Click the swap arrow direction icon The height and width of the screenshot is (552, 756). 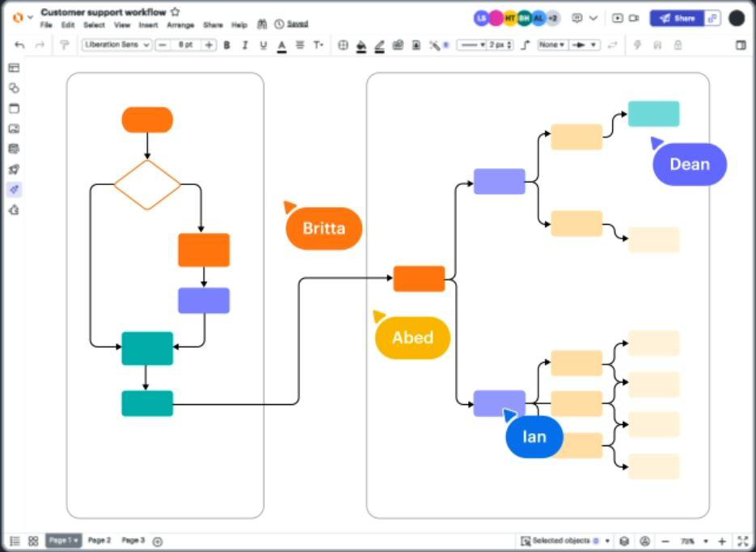[612, 44]
